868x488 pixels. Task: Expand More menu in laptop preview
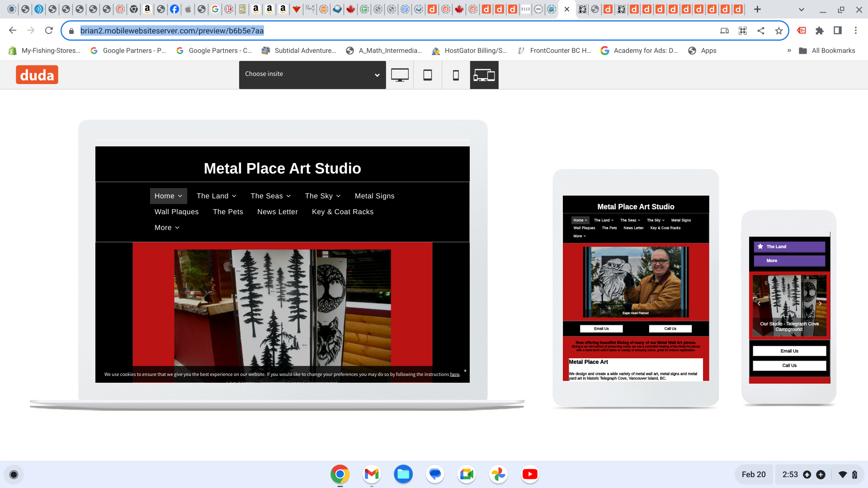pyautogui.click(x=167, y=228)
